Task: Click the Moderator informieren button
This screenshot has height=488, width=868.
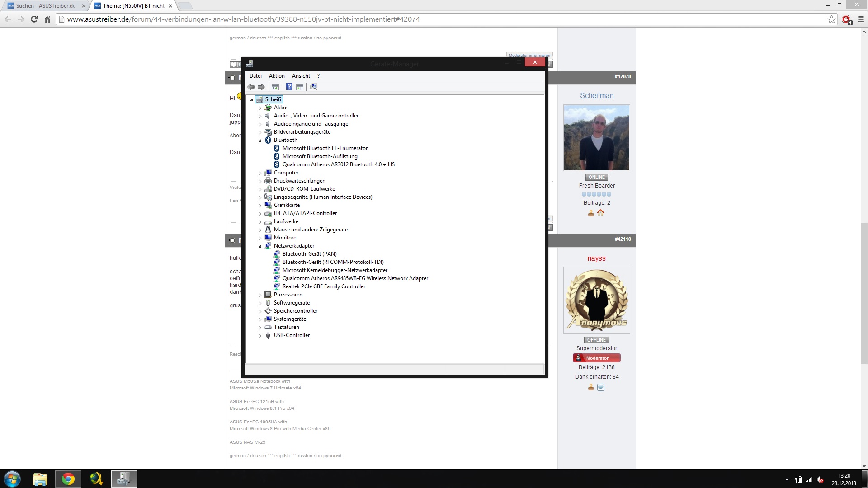Action: [x=529, y=56]
